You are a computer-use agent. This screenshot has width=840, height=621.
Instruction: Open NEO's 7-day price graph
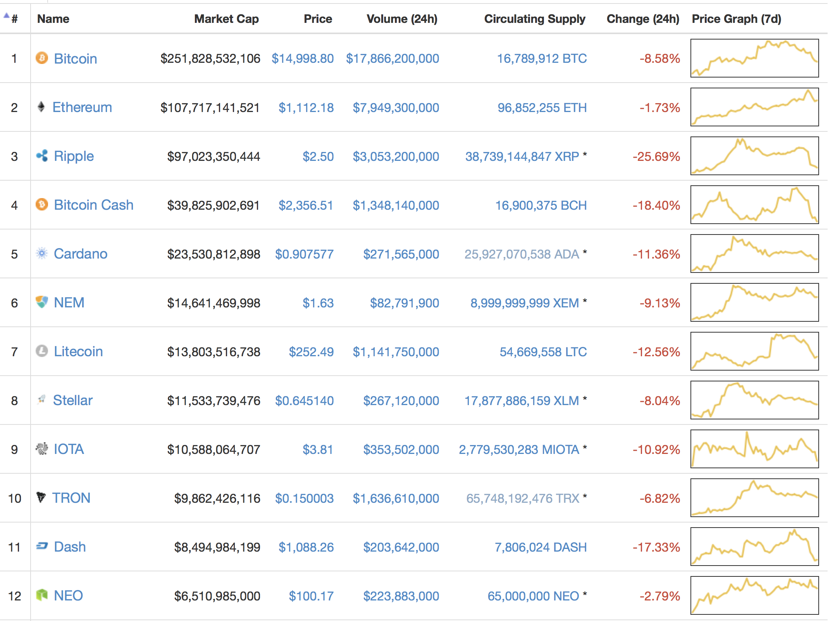754,595
